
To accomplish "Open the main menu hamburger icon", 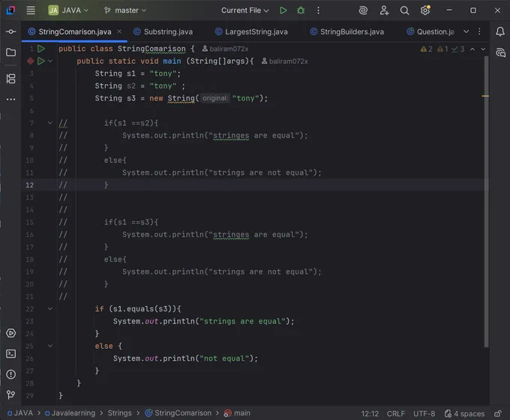I will (31, 10).
